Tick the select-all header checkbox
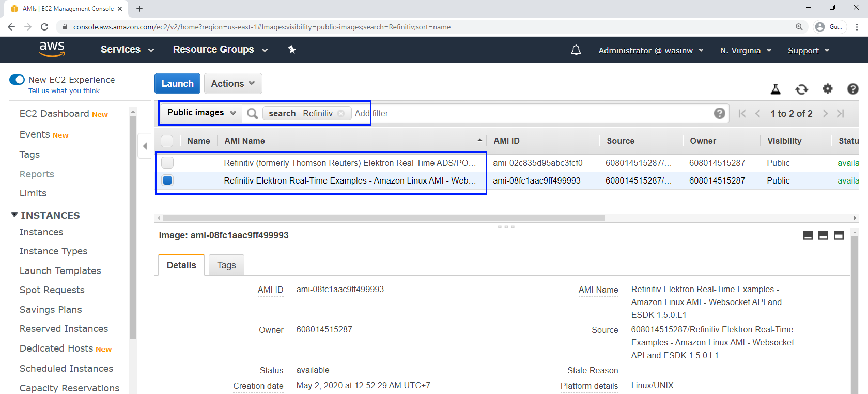Screen dimensions: 868x394 (x=167, y=141)
